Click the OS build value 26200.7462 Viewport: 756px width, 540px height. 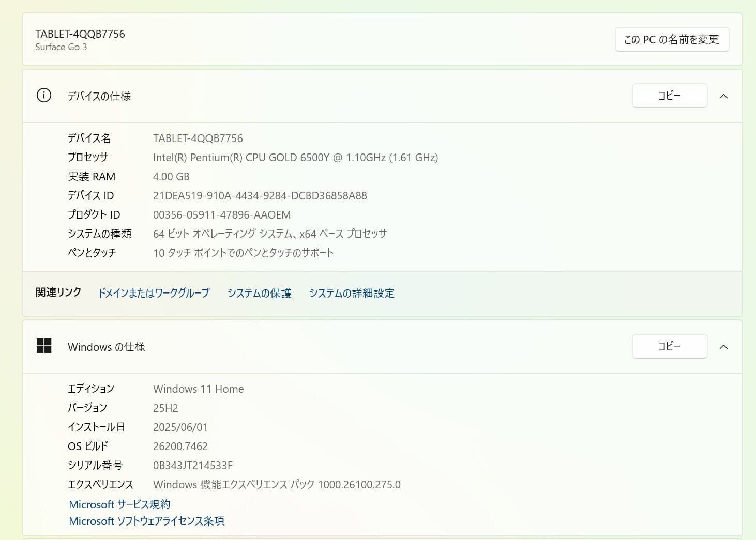coord(180,446)
